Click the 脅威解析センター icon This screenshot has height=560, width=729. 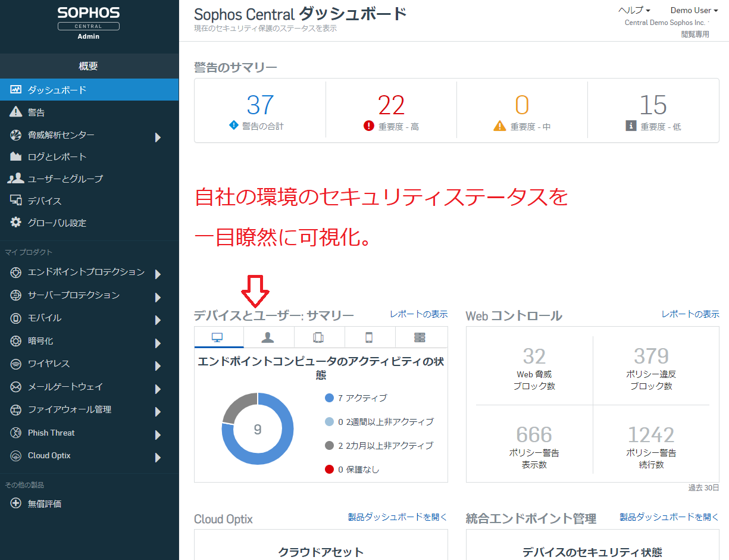[16, 135]
